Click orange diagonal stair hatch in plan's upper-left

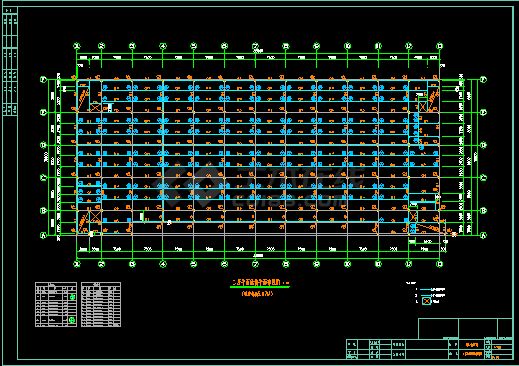pos(83,99)
